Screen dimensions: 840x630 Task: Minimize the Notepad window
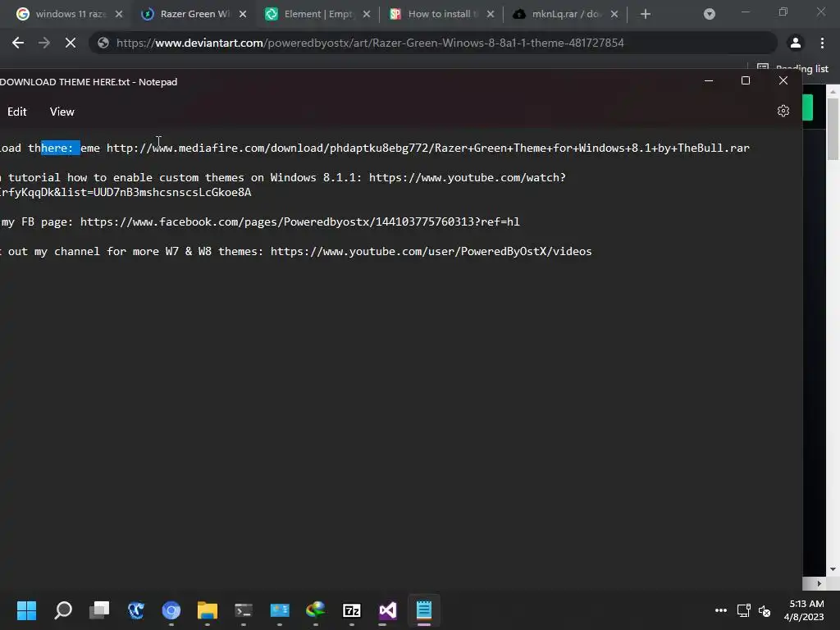click(x=709, y=81)
